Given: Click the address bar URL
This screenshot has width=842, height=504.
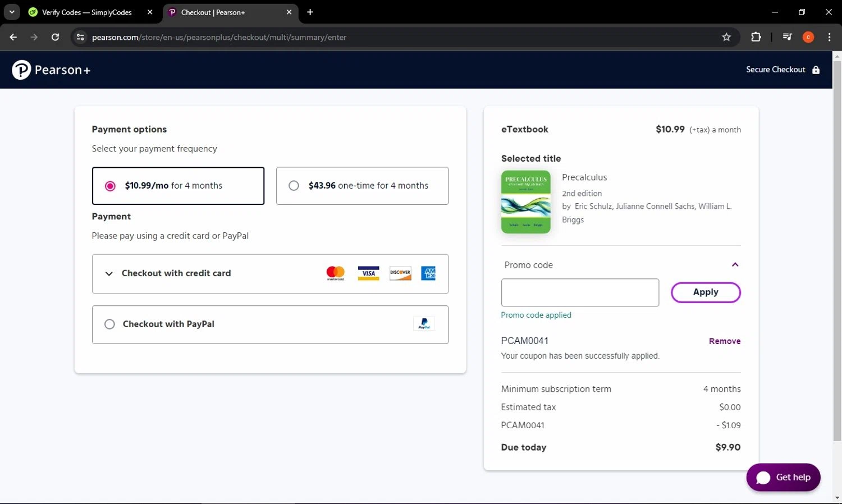Looking at the screenshot, I should [x=219, y=37].
